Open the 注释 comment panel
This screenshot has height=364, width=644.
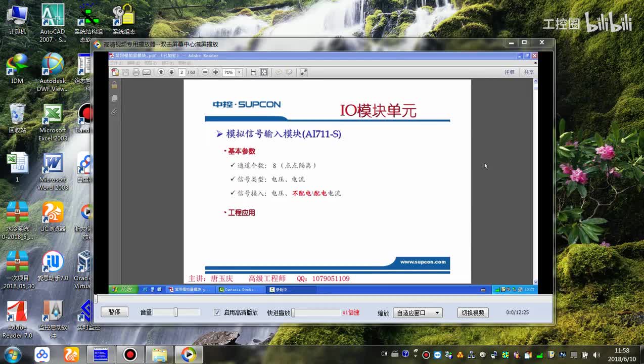click(x=510, y=72)
